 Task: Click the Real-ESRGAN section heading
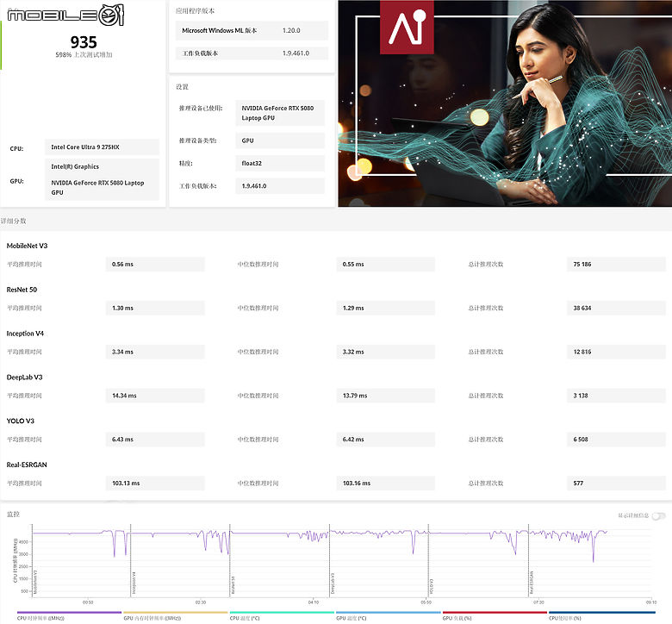point(27,465)
